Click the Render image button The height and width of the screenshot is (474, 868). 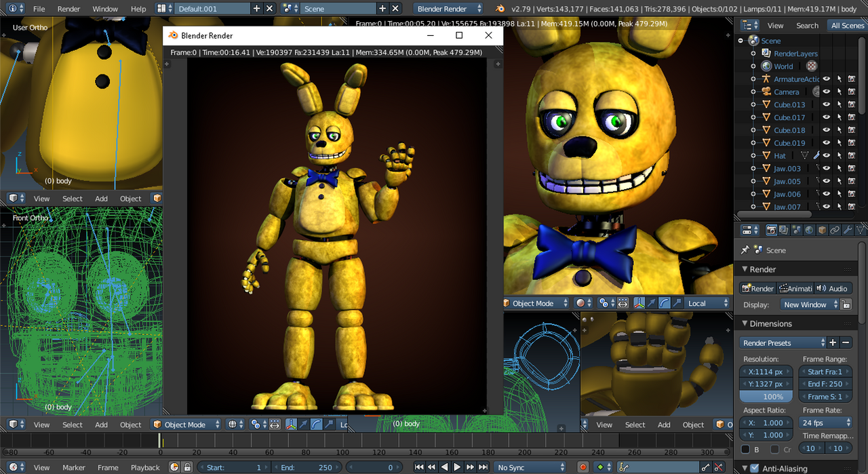point(757,288)
